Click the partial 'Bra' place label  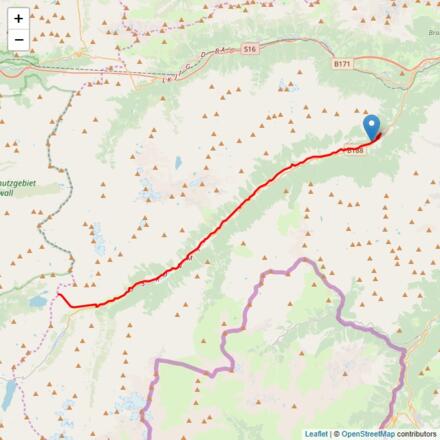coord(434,33)
